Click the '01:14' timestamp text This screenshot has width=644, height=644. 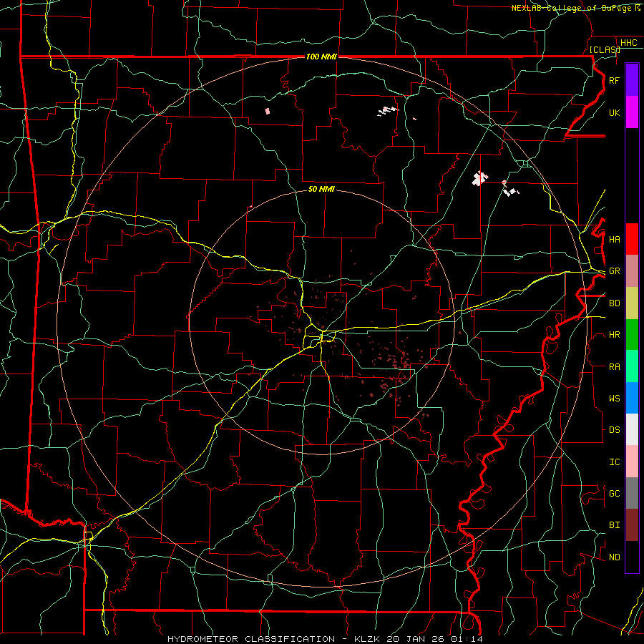click(x=466, y=639)
